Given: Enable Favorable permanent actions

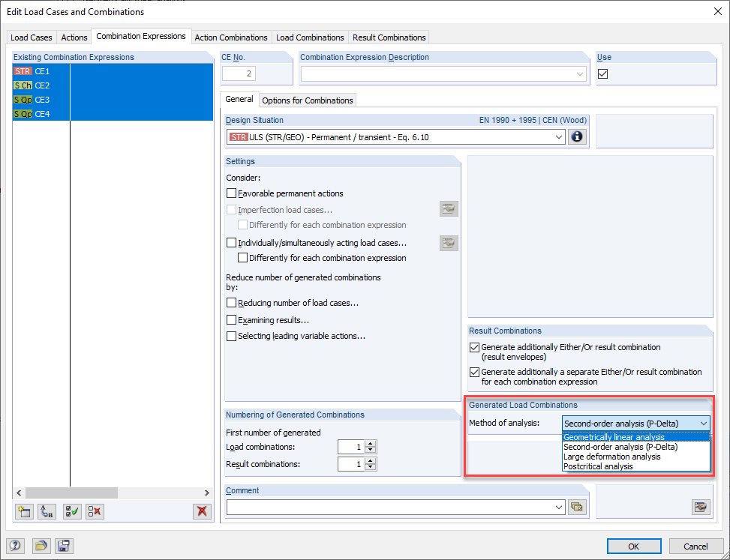Looking at the screenshot, I should tap(231, 193).
